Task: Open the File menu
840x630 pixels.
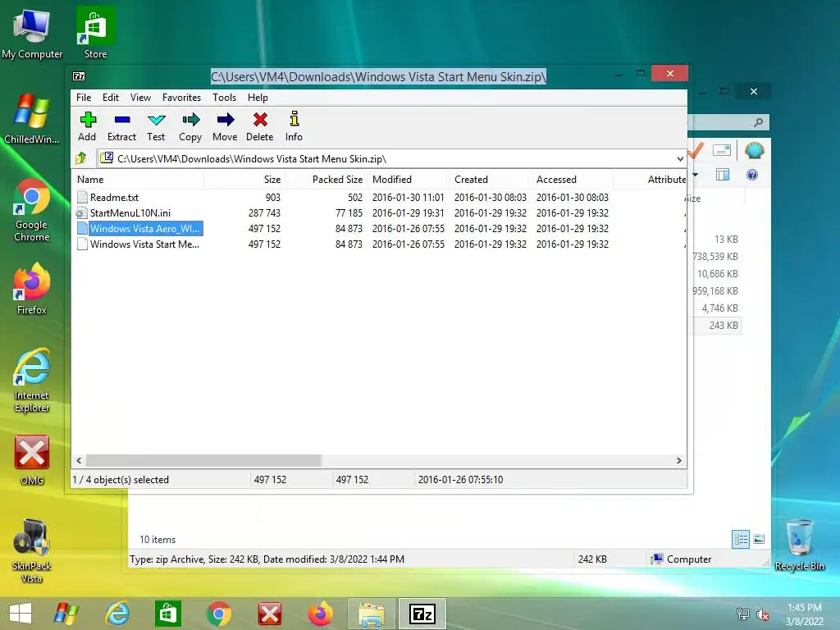Action: point(84,98)
